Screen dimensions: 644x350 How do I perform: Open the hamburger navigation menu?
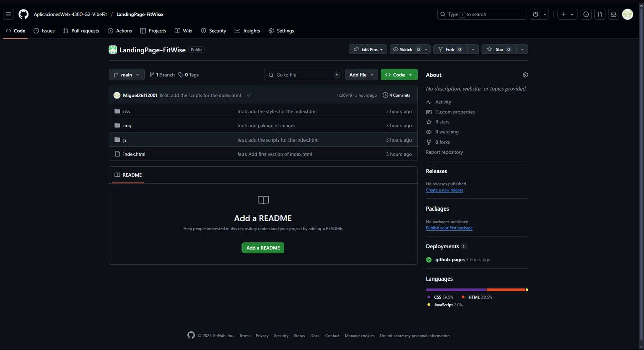tap(8, 14)
